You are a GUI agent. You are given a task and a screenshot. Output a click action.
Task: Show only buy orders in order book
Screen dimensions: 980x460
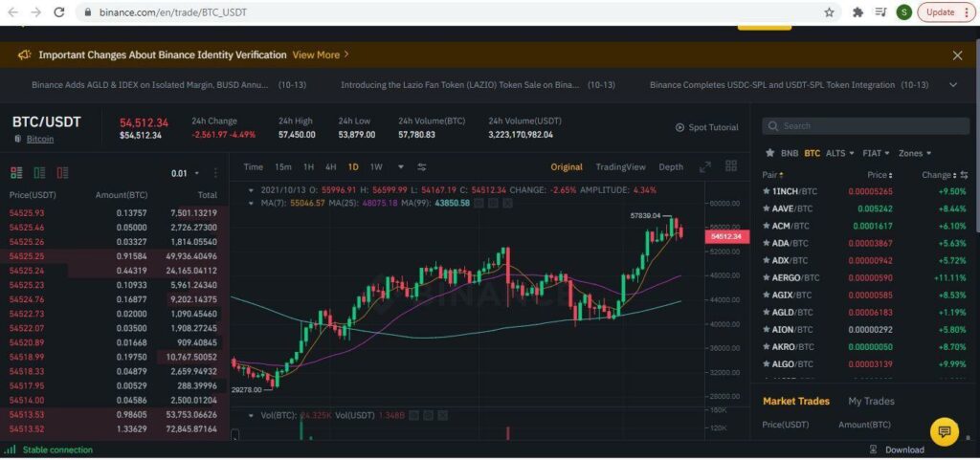[x=39, y=173]
